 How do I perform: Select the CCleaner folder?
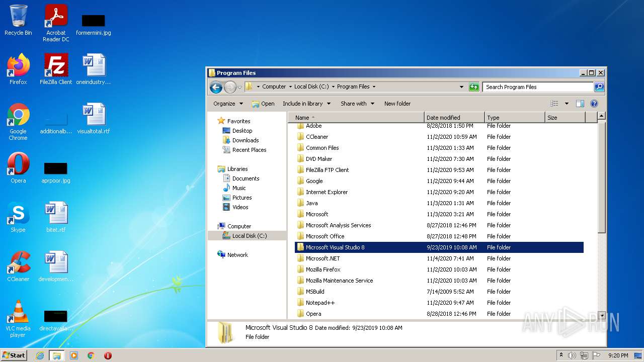(x=439, y=137)
